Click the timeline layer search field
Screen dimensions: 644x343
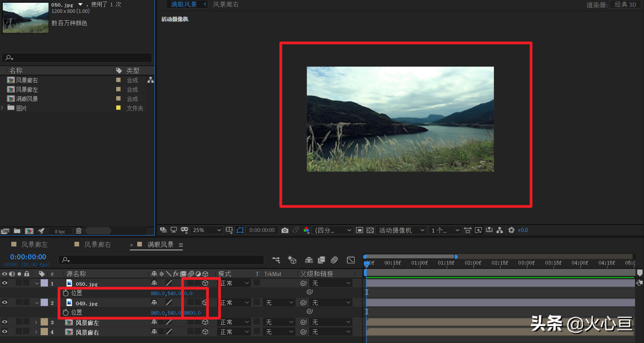point(161,260)
